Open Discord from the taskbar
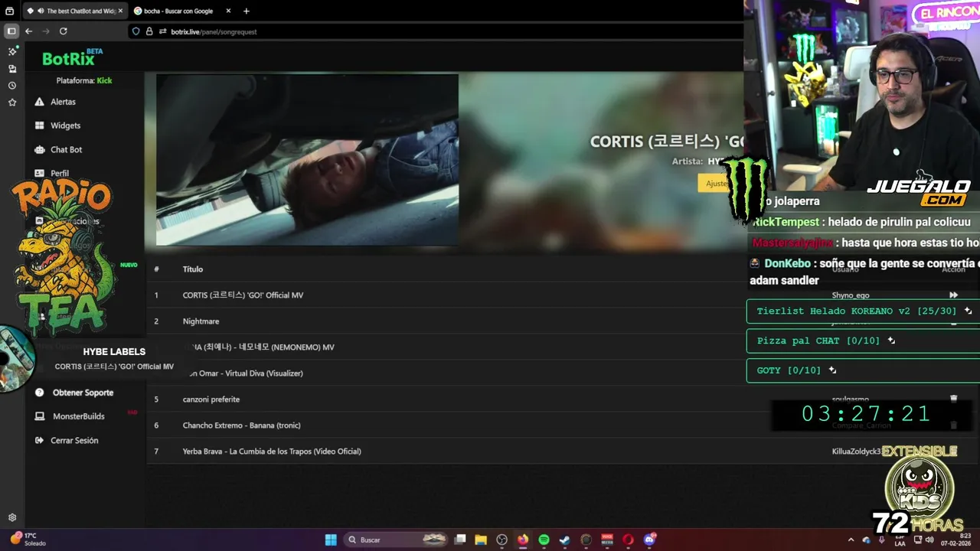980x551 pixels. point(649,540)
